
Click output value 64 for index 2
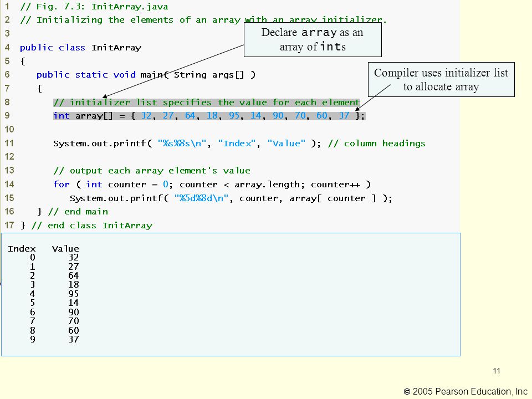pyautogui.click(x=74, y=275)
